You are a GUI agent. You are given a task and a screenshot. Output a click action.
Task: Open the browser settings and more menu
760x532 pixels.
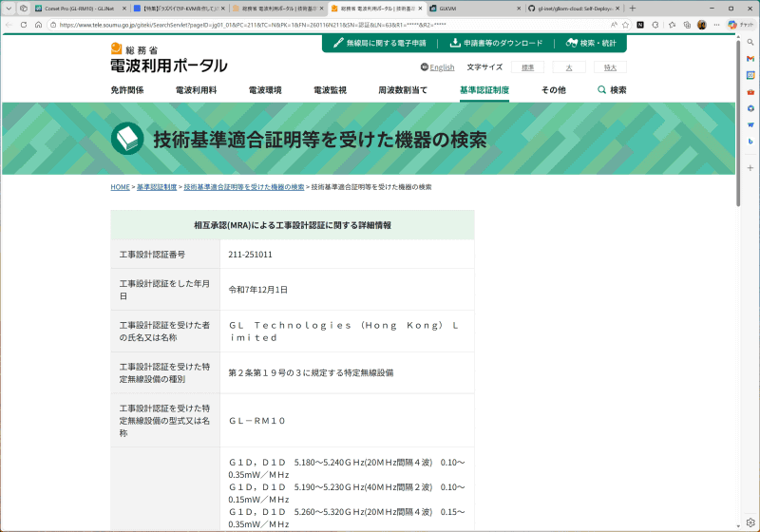pos(717,25)
